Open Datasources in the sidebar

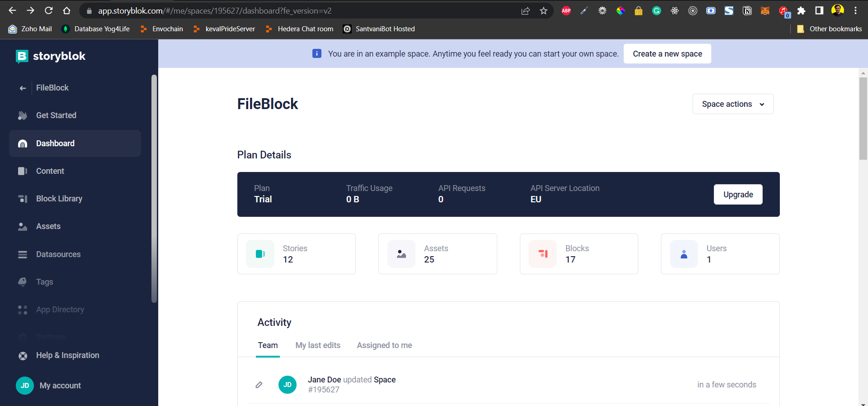coord(75,254)
